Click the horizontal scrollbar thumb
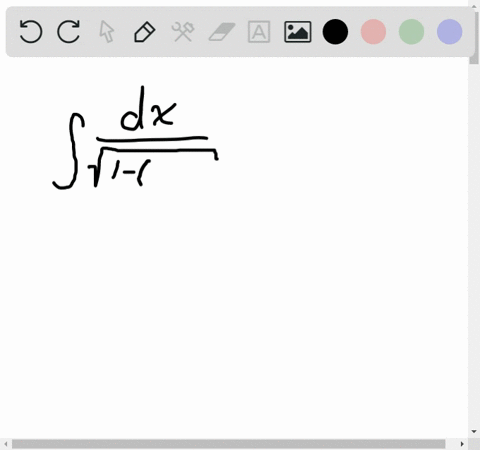 click(229, 444)
